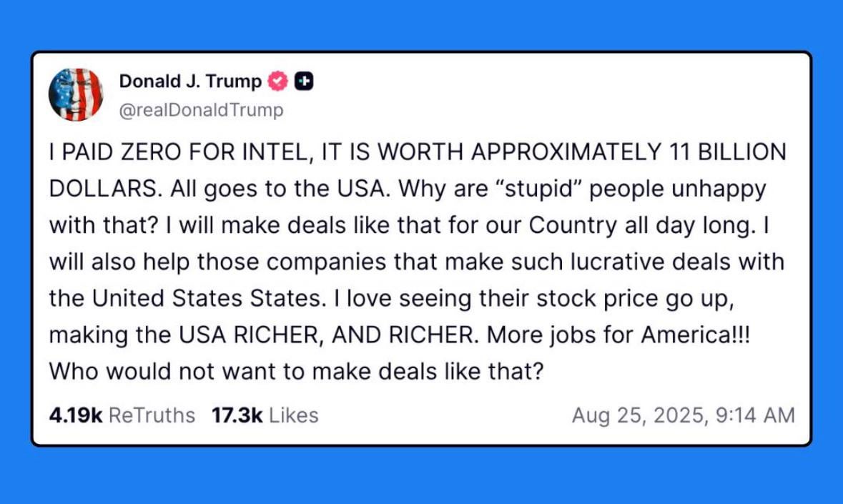Open the Donald J. Trump display name
This screenshot has width=843, height=504.
[190, 81]
